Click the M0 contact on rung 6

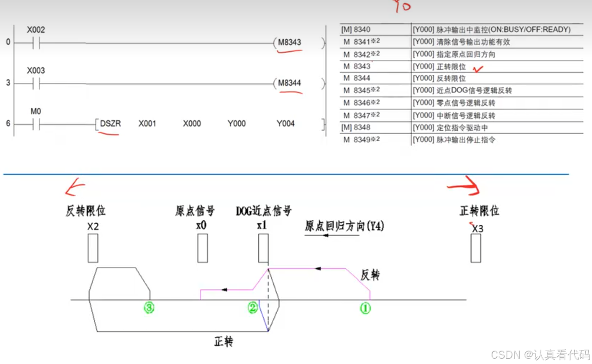coord(35,124)
